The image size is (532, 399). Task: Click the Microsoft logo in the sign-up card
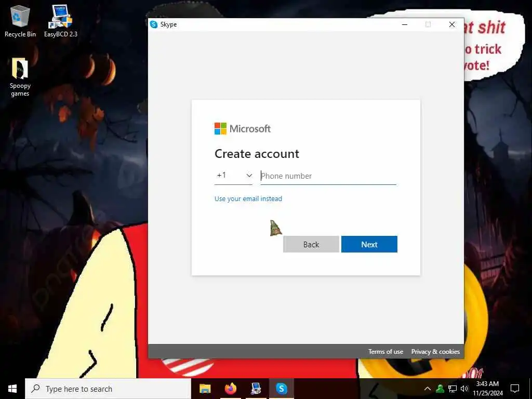click(242, 129)
